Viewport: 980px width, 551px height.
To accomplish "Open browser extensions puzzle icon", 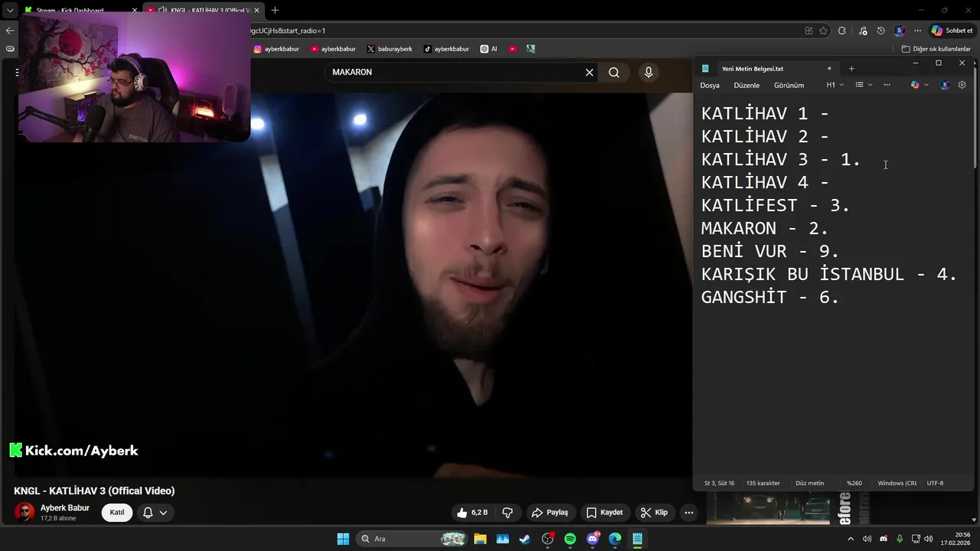I will click(842, 31).
